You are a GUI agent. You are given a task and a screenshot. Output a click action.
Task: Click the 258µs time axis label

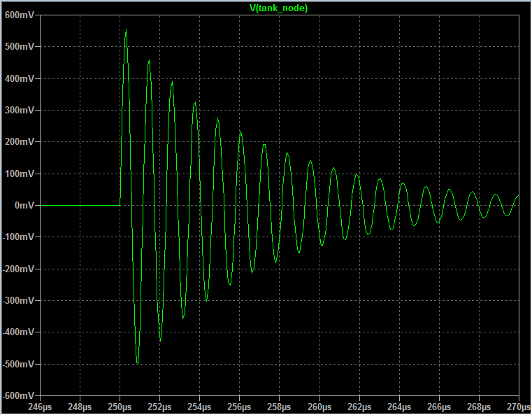tap(279, 407)
